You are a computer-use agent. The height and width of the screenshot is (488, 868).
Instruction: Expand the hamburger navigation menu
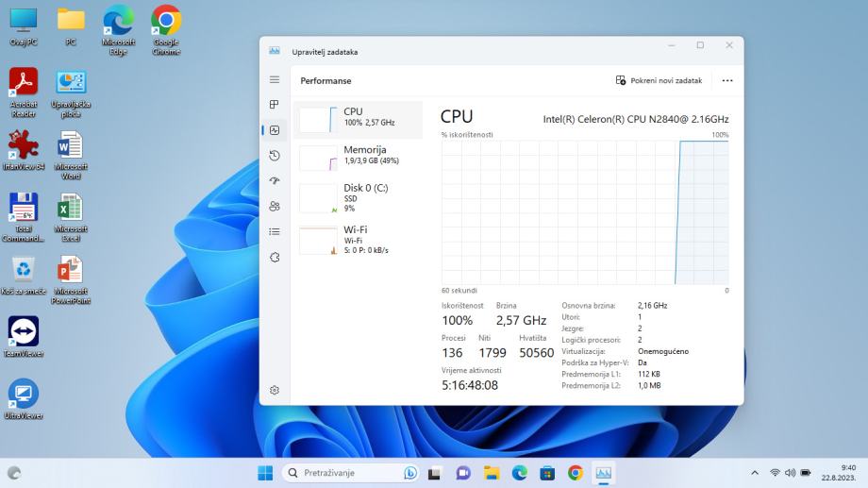pos(275,80)
